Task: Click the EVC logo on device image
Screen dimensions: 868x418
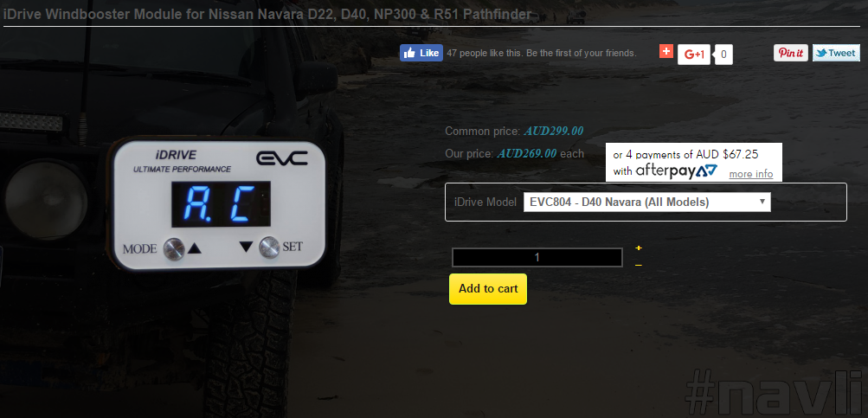Action: click(281, 158)
